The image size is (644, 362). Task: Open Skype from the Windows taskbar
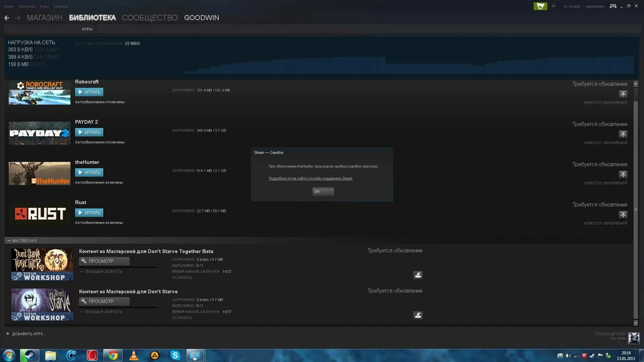point(175,355)
